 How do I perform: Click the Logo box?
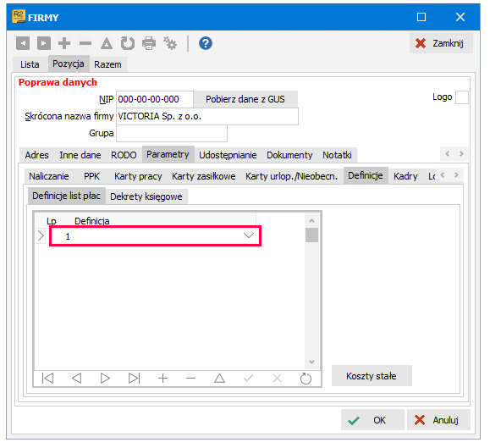tap(462, 97)
